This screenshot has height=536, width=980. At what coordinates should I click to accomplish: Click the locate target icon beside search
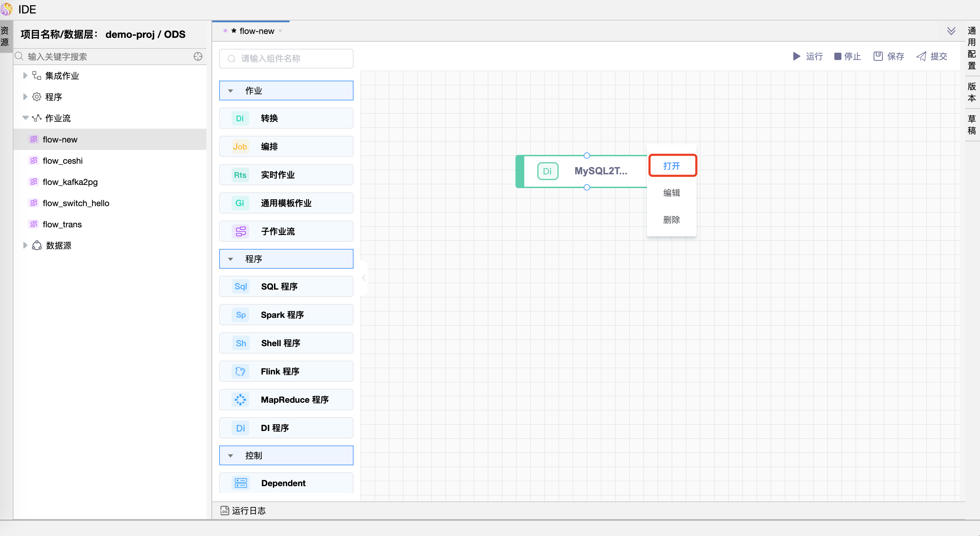click(198, 56)
